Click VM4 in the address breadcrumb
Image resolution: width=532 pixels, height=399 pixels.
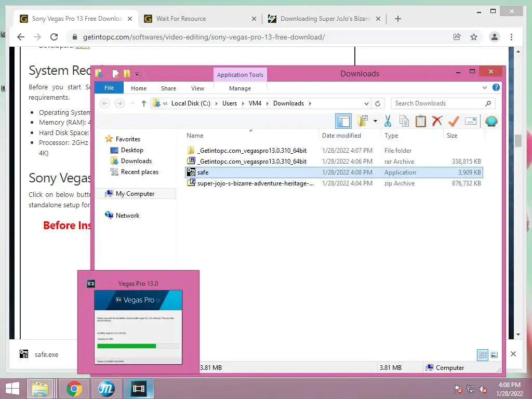tap(255, 103)
